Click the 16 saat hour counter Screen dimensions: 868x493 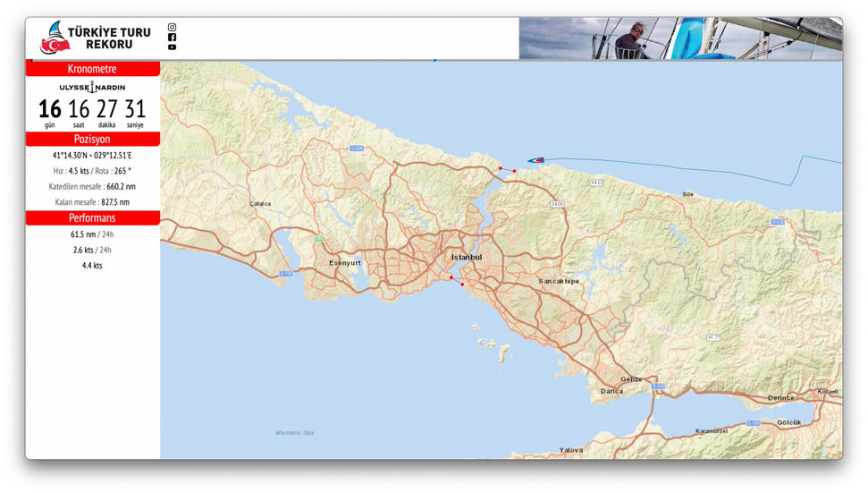[x=79, y=113]
